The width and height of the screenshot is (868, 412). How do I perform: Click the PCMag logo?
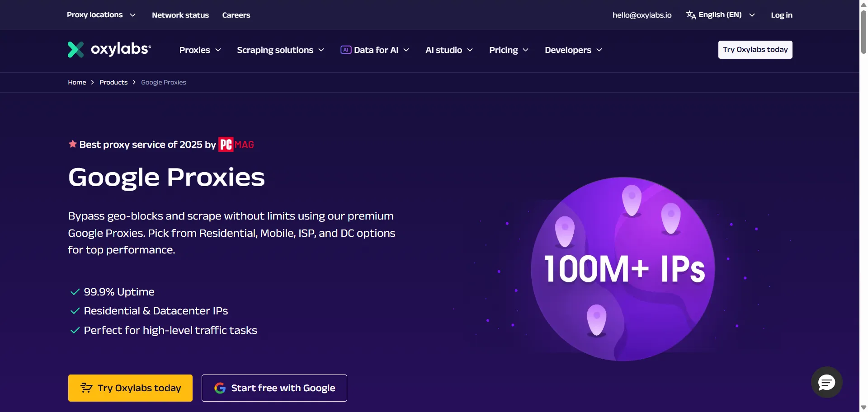[236, 144]
